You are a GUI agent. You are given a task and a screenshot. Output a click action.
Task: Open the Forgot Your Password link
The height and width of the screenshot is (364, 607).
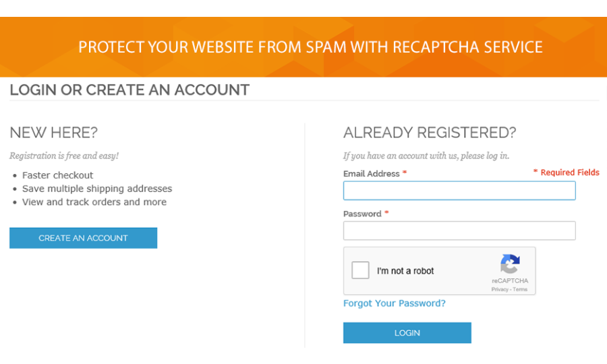click(395, 303)
